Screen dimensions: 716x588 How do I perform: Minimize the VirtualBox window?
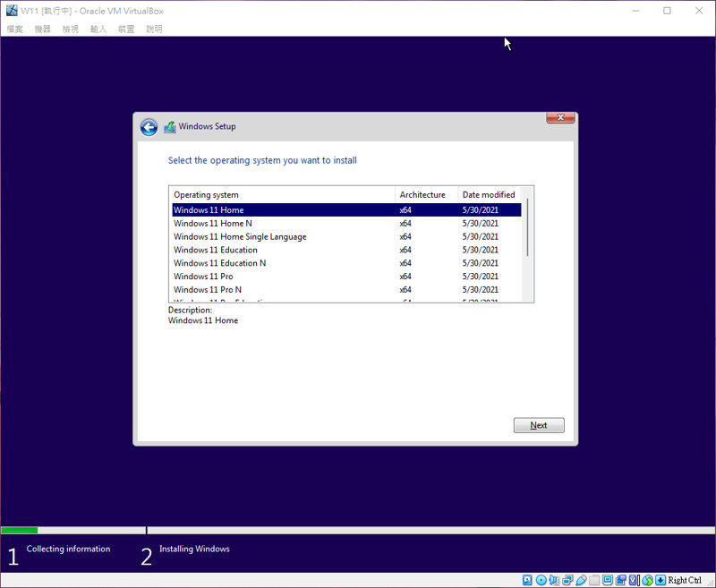click(635, 11)
